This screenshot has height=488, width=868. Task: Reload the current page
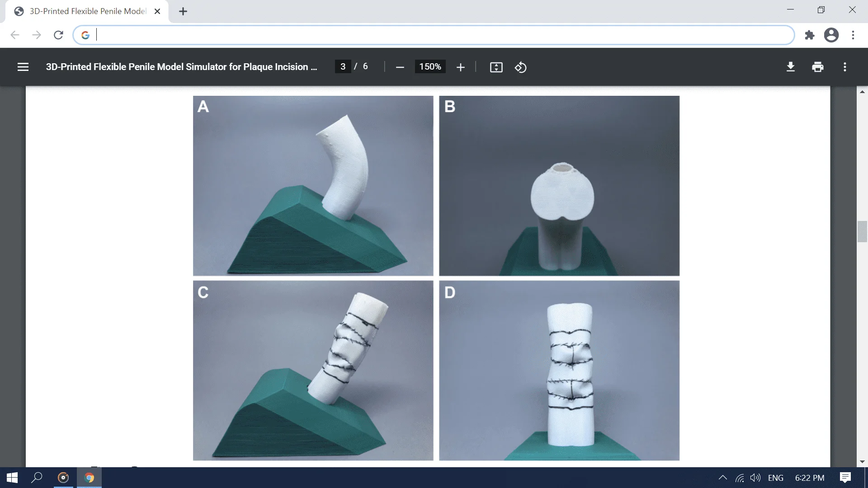point(58,35)
